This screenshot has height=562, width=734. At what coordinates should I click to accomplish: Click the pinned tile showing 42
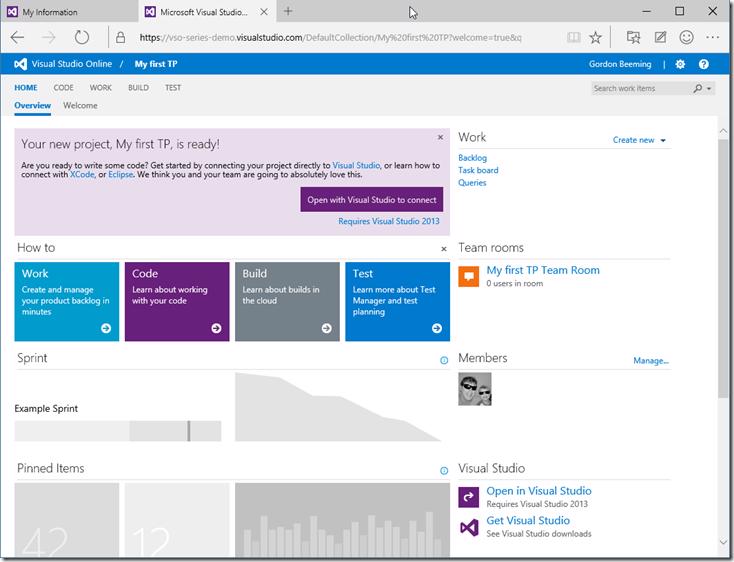(66, 520)
